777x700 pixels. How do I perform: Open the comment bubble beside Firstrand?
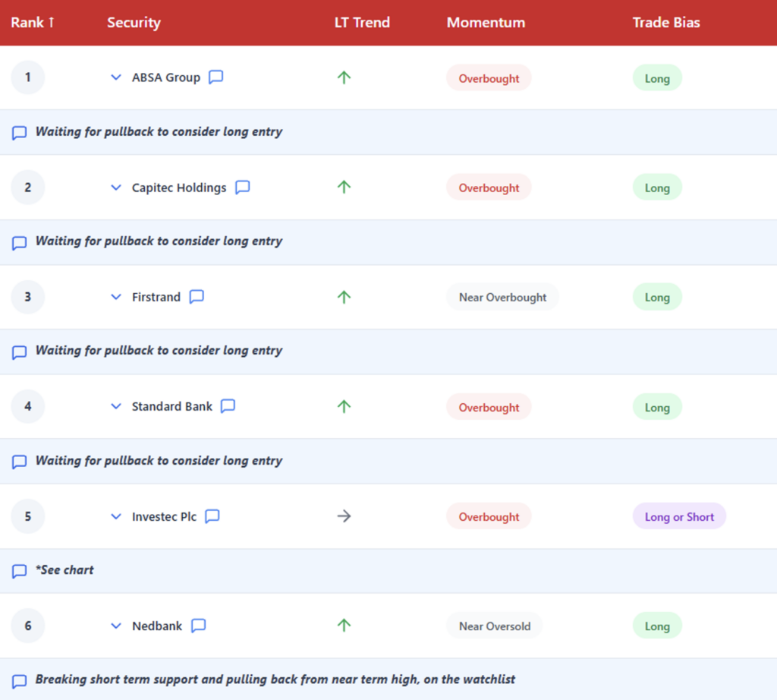tap(197, 297)
